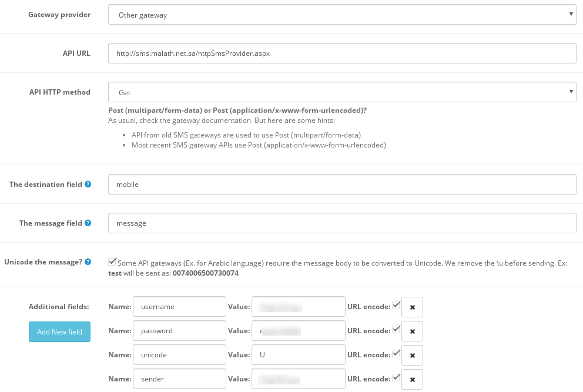Click help icon next to Unicode the message

point(88,262)
